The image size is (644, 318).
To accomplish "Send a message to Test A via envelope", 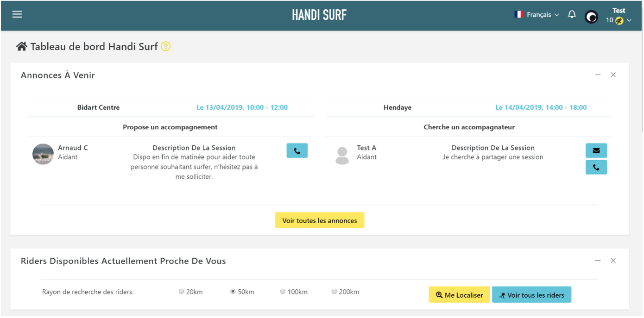I will 596,150.
